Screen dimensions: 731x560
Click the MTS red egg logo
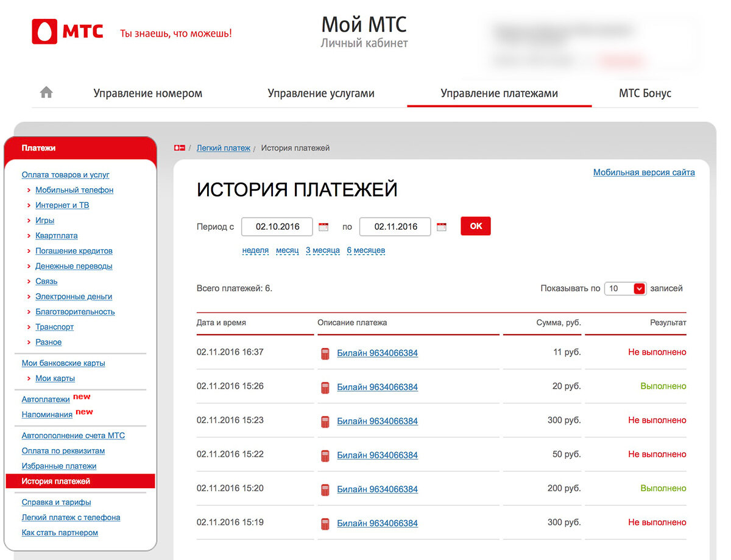pyautogui.click(x=44, y=32)
